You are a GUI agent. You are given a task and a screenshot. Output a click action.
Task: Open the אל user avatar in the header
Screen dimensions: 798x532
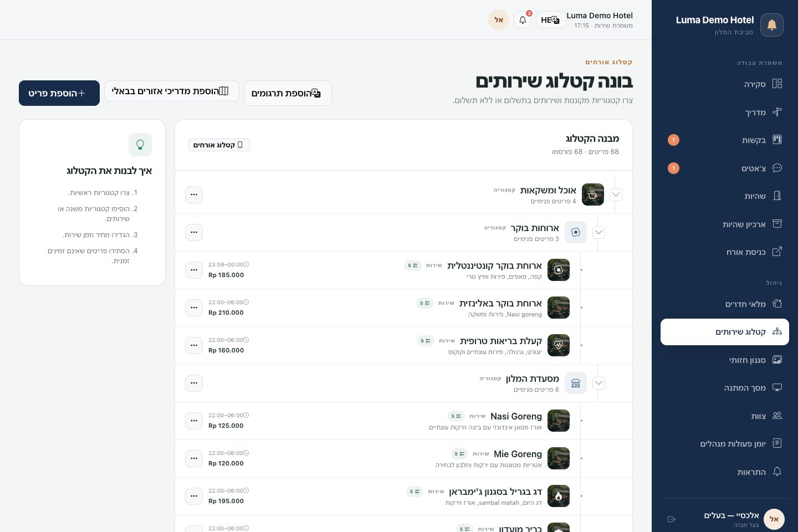[x=499, y=20]
